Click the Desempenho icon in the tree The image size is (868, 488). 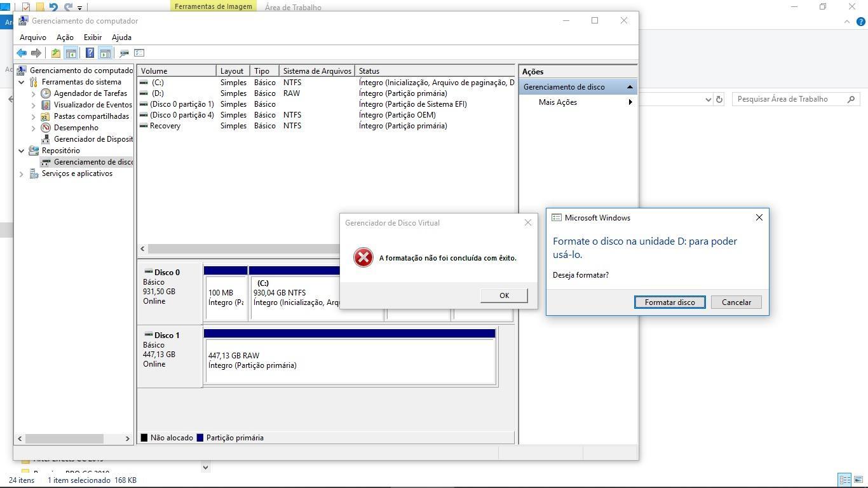pyautogui.click(x=46, y=128)
